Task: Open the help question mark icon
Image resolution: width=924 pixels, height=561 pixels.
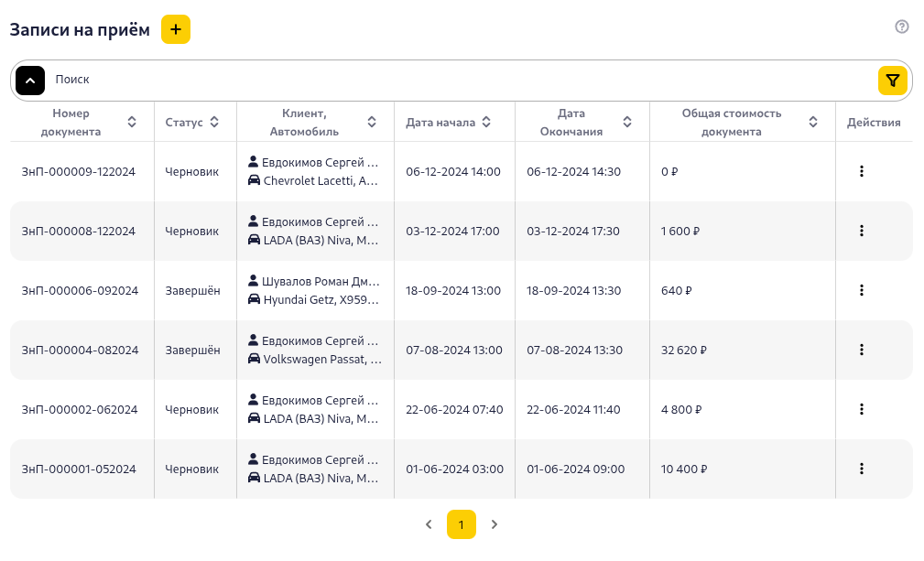Action: (901, 27)
